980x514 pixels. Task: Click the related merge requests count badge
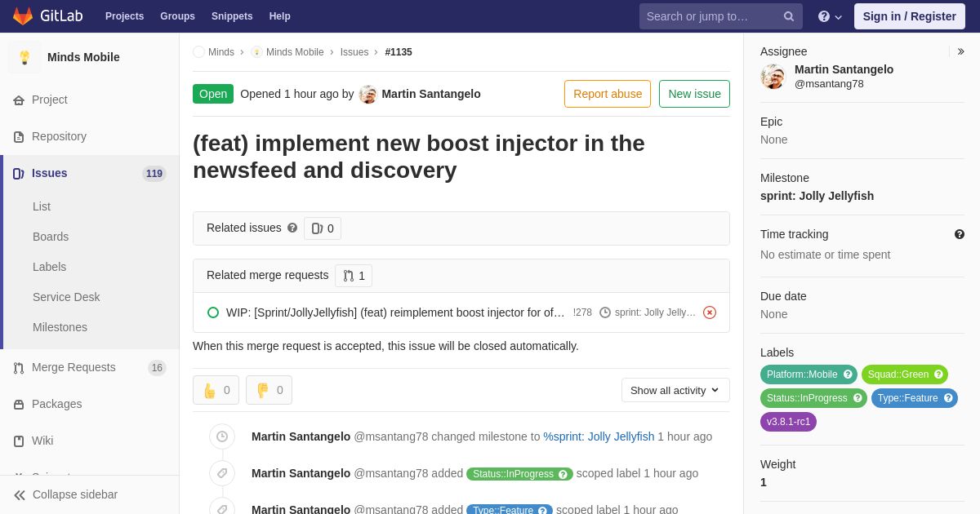354,276
